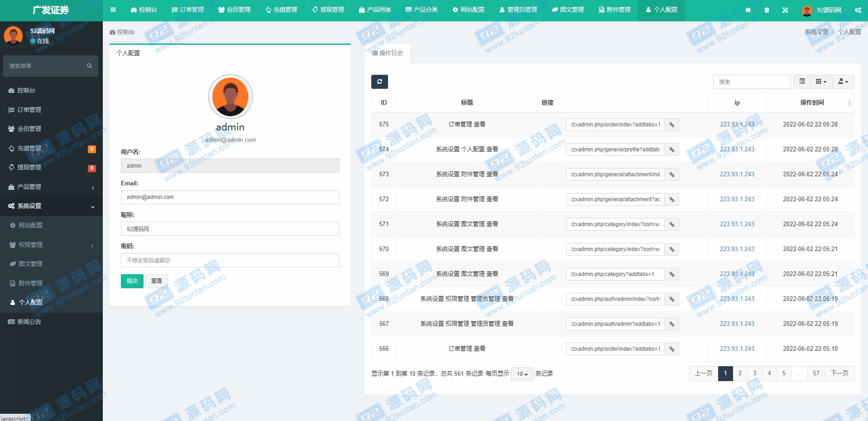Open the link icon for log row 575

pyautogui.click(x=672, y=125)
